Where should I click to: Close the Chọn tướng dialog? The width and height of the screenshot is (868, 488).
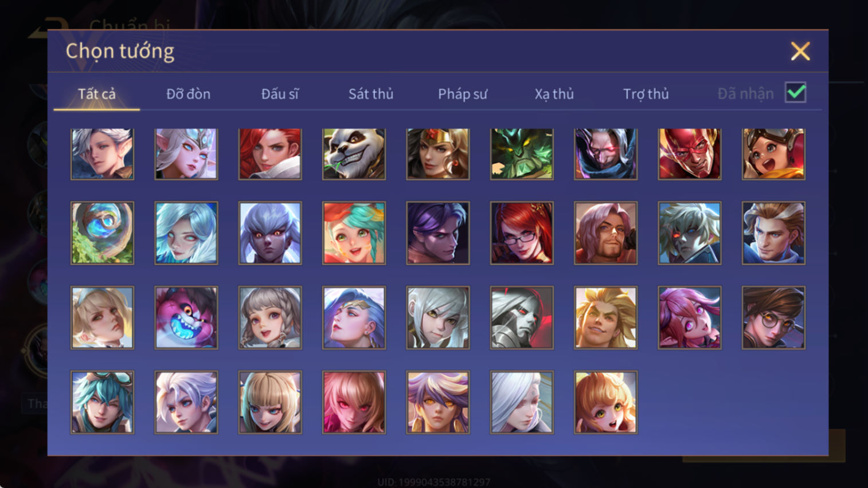(x=800, y=51)
